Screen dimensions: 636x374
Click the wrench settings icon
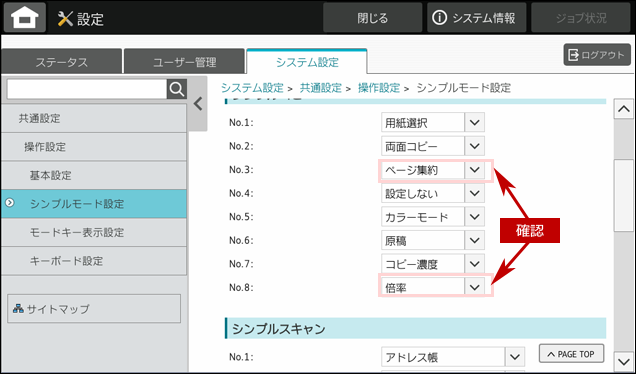point(65,19)
